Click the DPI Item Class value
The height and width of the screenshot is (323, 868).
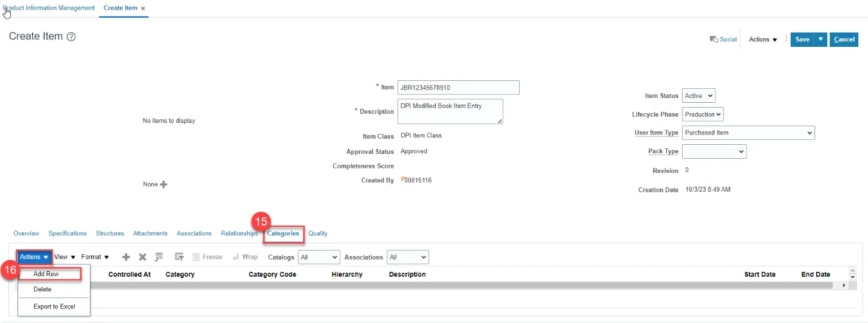(x=421, y=136)
